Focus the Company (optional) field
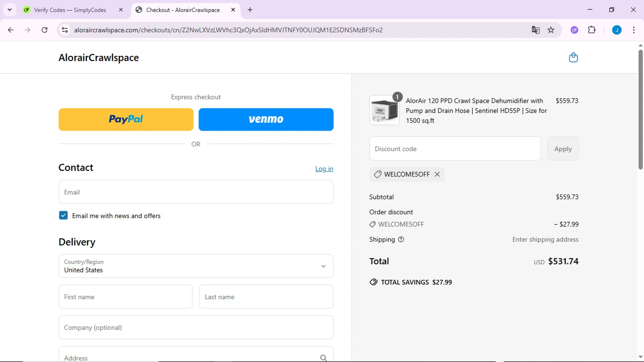The height and width of the screenshot is (362, 644). pyautogui.click(x=196, y=328)
